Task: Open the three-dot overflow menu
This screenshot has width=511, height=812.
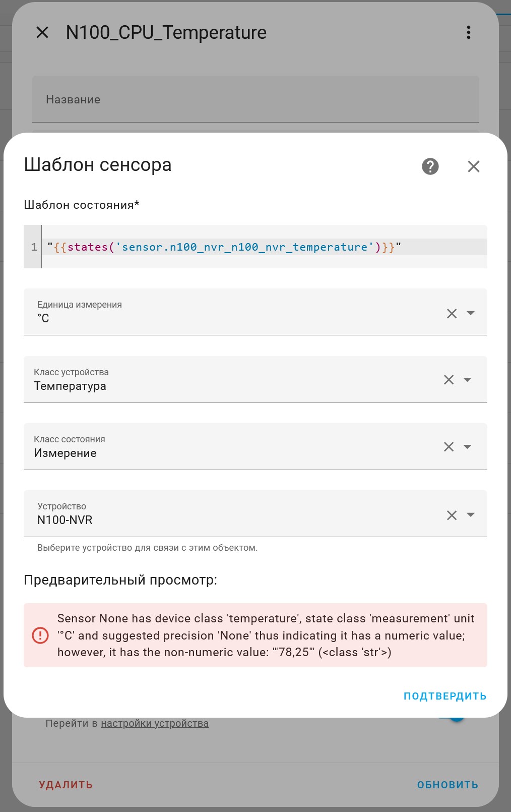Action: [x=469, y=33]
